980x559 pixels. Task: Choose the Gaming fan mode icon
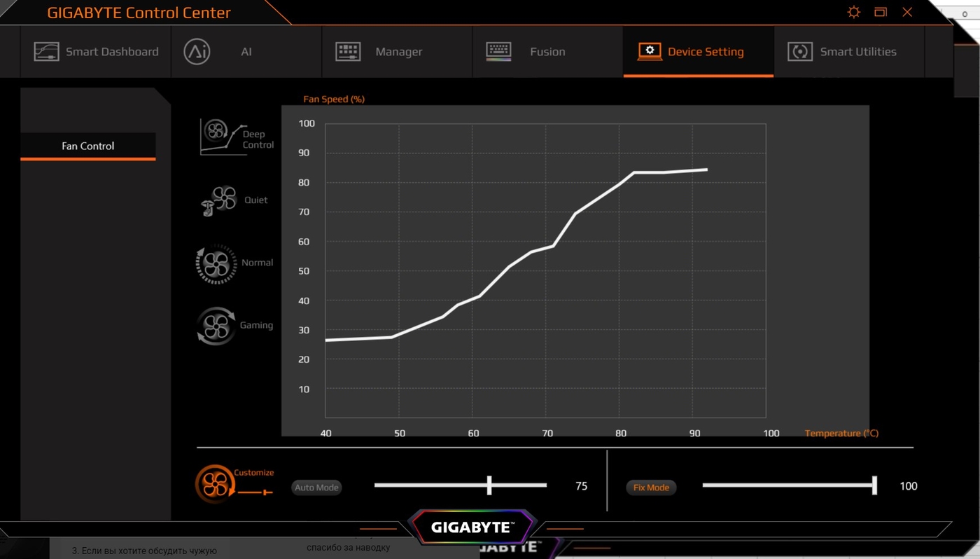tap(216, 326)
